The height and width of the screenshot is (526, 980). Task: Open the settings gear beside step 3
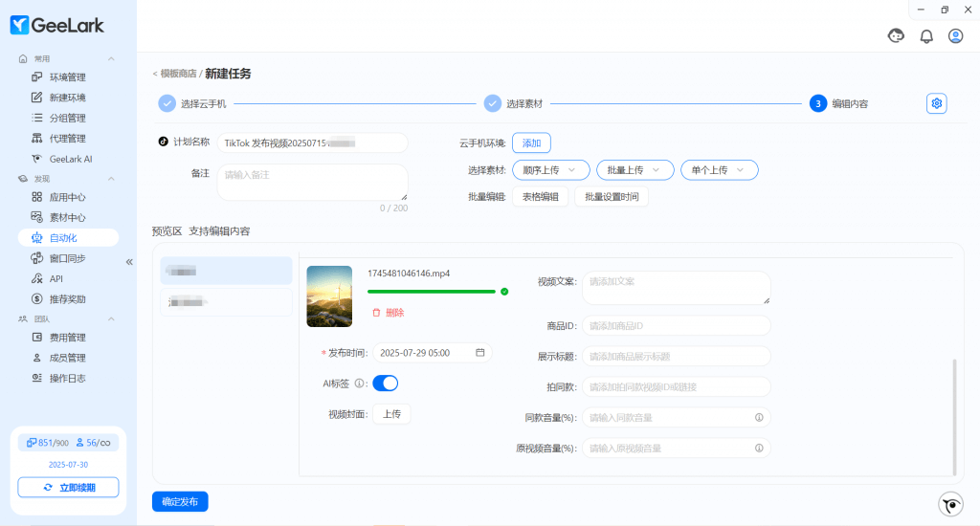936,103
